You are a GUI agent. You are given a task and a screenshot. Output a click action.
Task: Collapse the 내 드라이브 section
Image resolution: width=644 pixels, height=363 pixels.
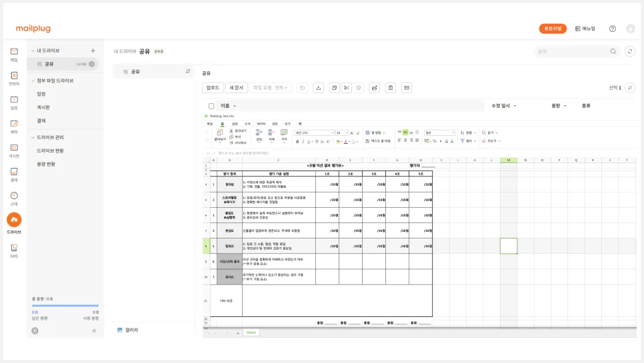[31, 51]
